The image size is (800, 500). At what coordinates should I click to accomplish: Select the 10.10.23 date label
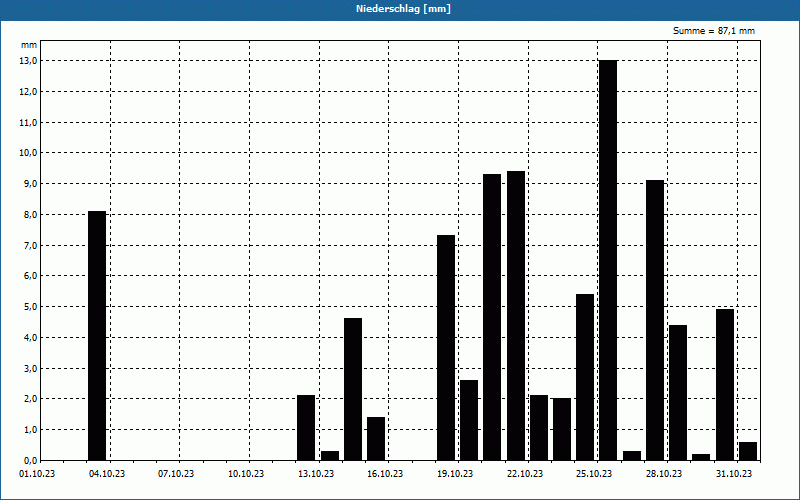click(x=246, y=474)
